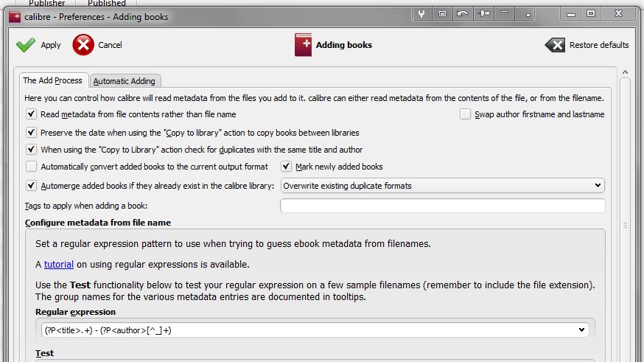The width and height of the screenshot is (644, 362).
Task: Toggle Mark newly added books checkbox
Action: (x=287, y=167)
